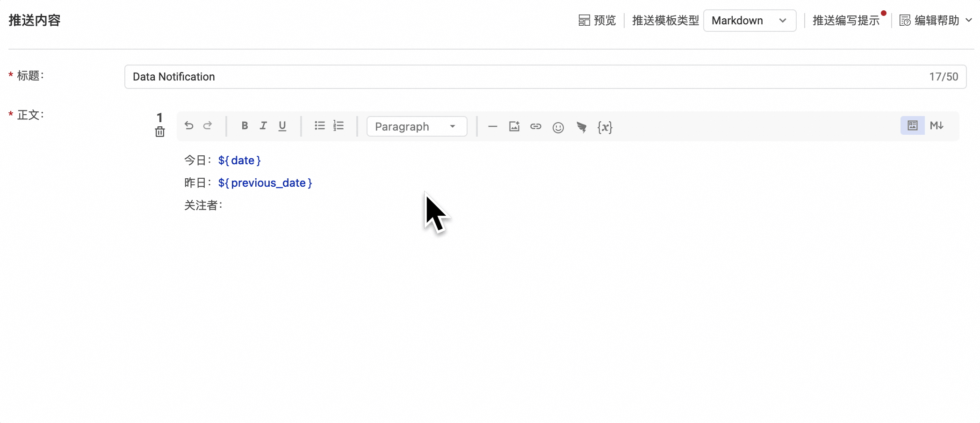980x423 pixels.
Task: Insert an image into the editor
Action: (514, 126)
